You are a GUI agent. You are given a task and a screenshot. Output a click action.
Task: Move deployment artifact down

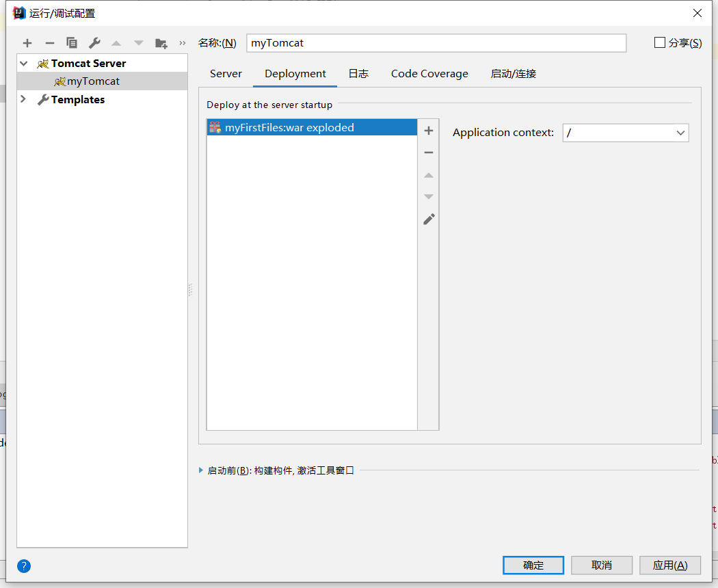(429, 197)
